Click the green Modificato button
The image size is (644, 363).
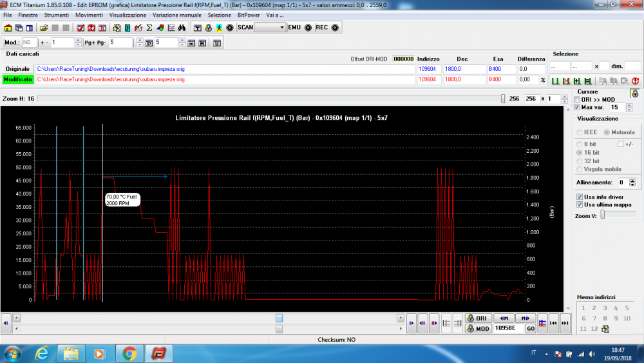pyautogui.click(x=17, y=79)
